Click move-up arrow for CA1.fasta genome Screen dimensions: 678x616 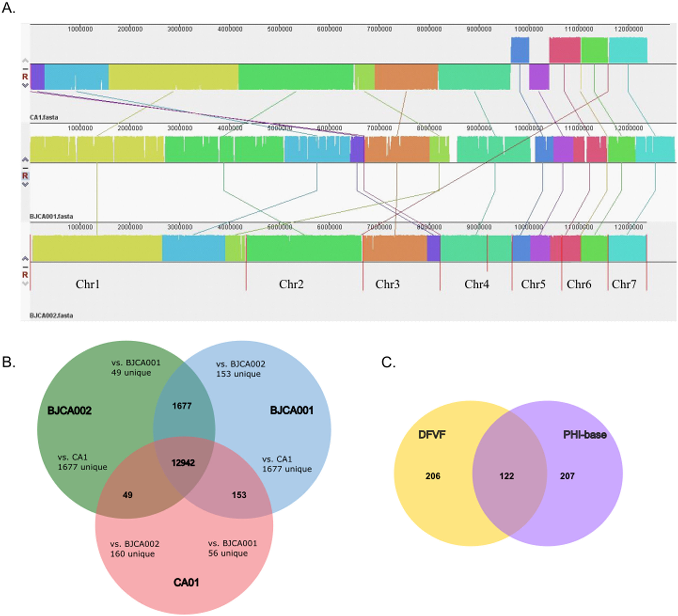(x=25, y=61)
